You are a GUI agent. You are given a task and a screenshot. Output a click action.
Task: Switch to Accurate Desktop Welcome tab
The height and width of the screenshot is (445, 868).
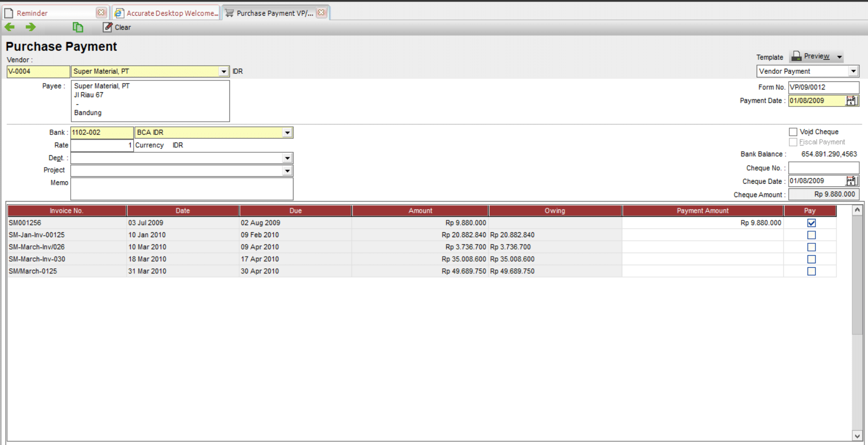171,13
